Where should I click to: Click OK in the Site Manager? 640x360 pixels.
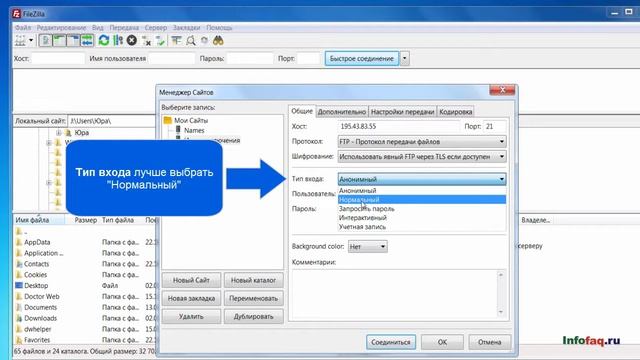click(x=442, y=342)
